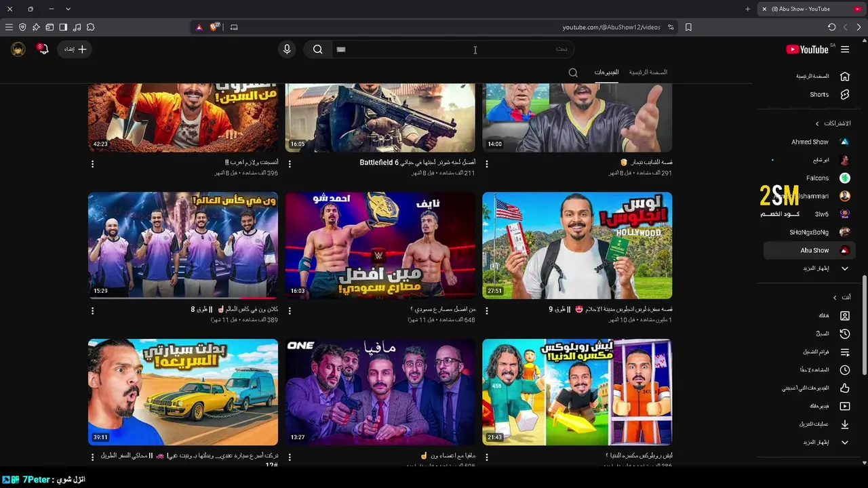Play the مافيا thumbnail video

380,392
